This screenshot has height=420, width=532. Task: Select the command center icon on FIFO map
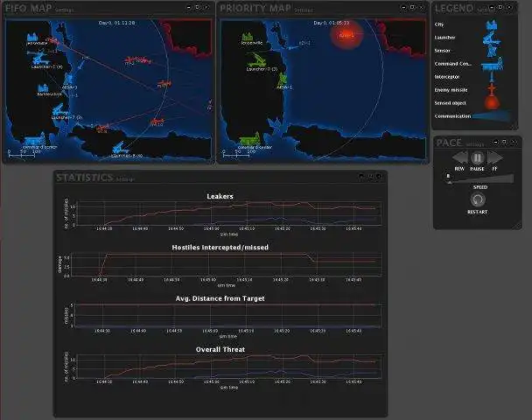35,139
